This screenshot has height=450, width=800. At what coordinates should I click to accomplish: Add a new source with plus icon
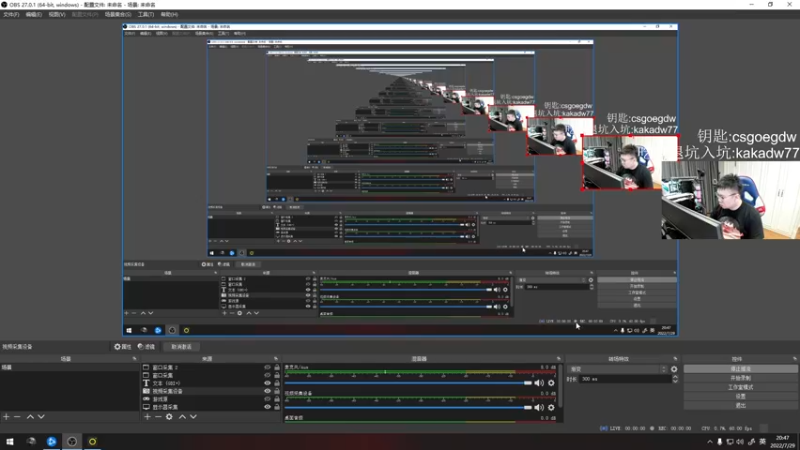[147, 417]
